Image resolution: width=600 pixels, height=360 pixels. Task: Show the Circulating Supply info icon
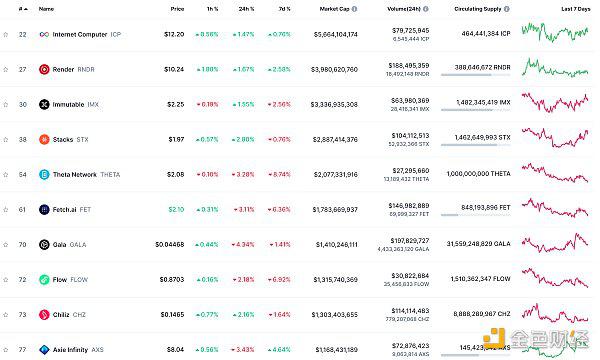click(x=507, y=9)
